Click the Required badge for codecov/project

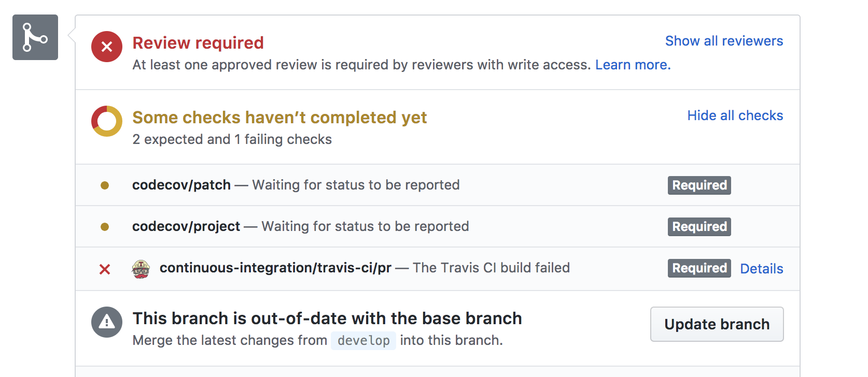point(699,227)
